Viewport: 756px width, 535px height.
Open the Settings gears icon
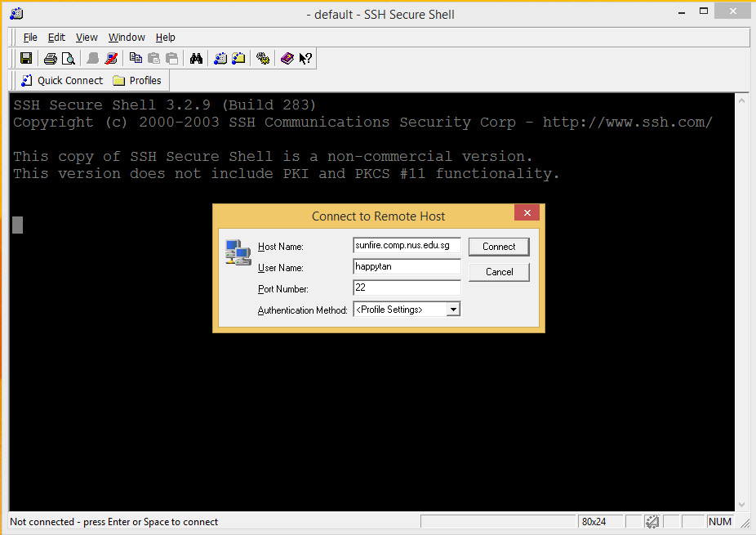tap(263, 58)
